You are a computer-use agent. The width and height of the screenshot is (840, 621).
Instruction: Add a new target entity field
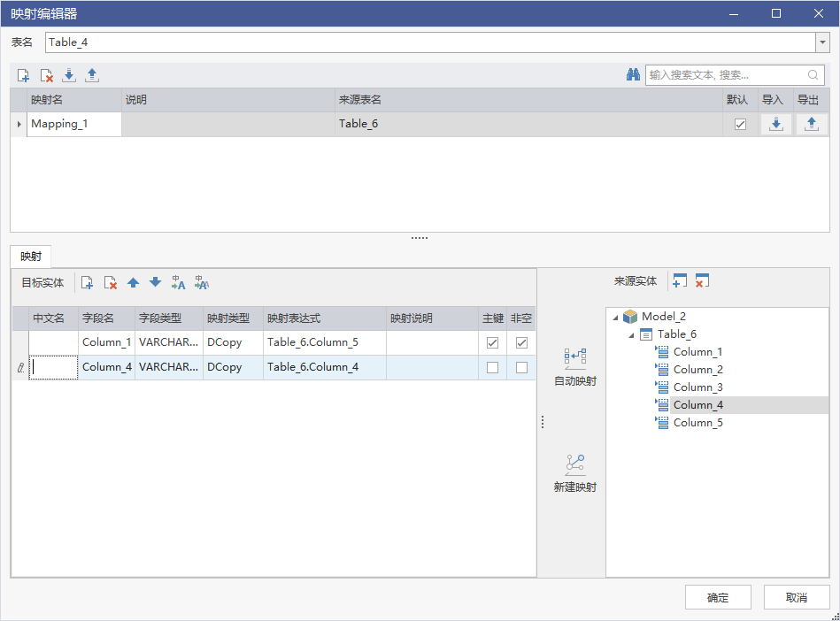point(87,283)
